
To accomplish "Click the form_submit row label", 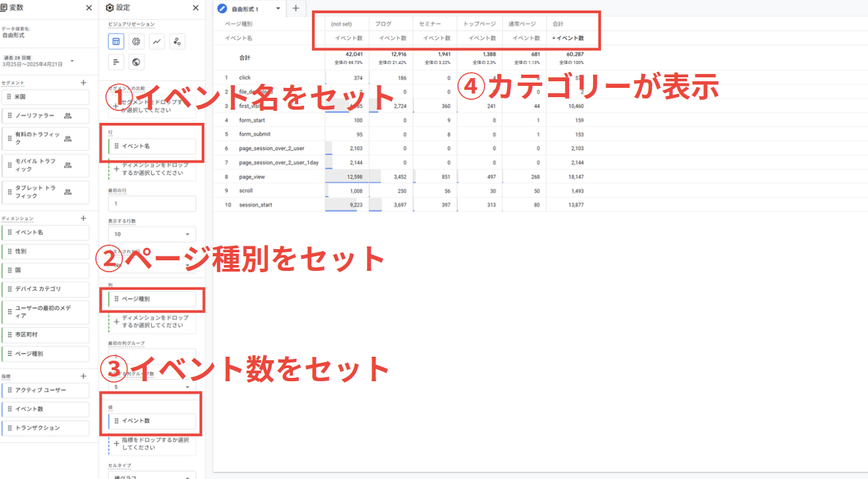I will (255, 134).
